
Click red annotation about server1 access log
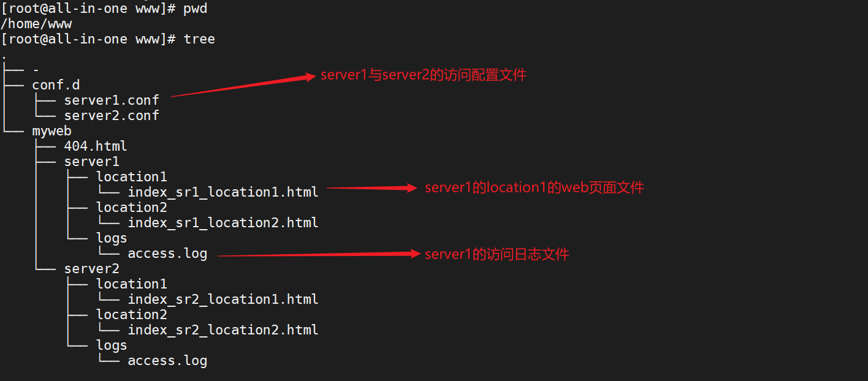click(x=497, y=254)
